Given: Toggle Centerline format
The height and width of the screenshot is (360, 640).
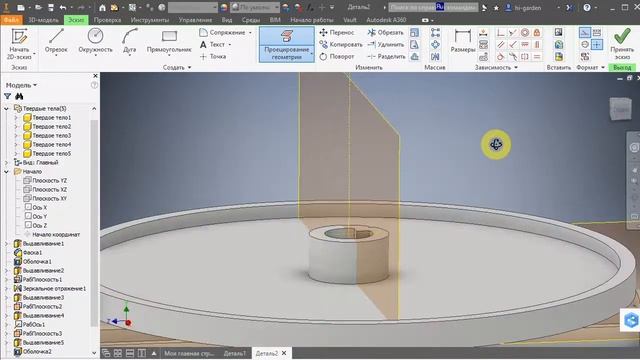Looking at the screenshot, I should pos(585,44).
